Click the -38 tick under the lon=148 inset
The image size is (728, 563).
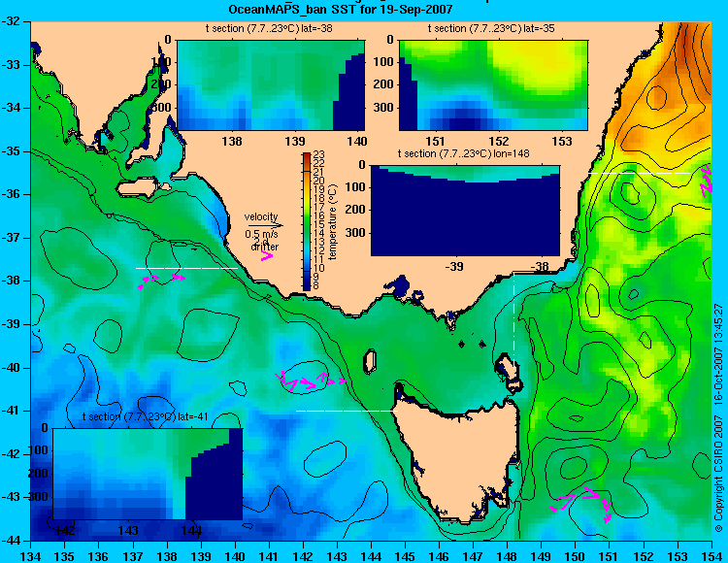tap(539, 266)
